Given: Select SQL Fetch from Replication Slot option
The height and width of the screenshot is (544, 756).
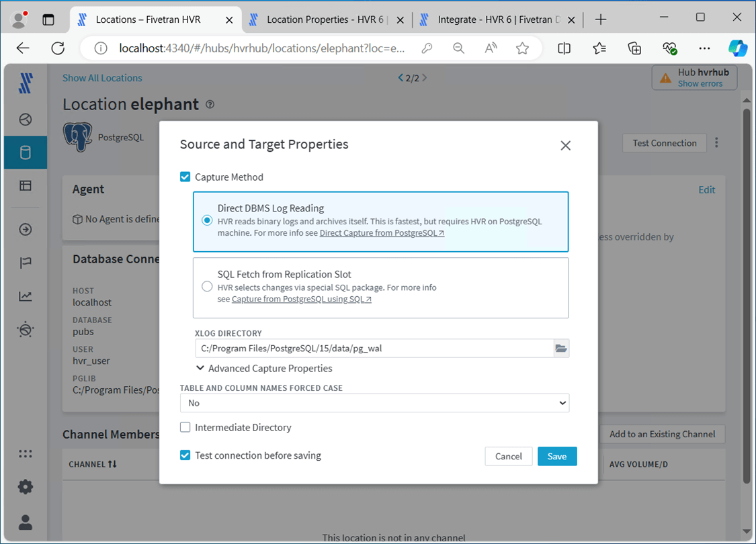Looking at the screenshot, I should [207, 287].
